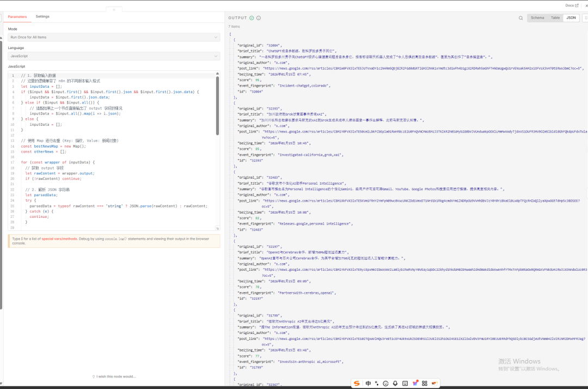Open the Docs link

pos(572,5)
